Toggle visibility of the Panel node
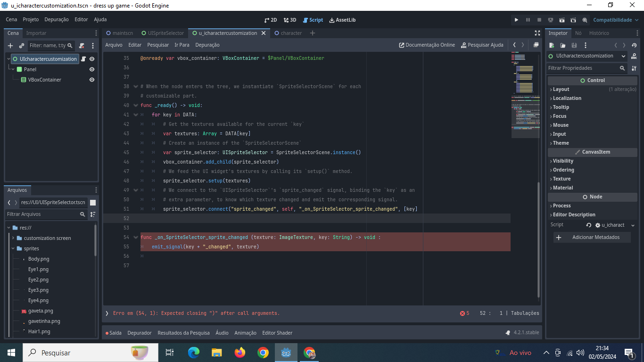644x362 pixels. pos(92,69)
